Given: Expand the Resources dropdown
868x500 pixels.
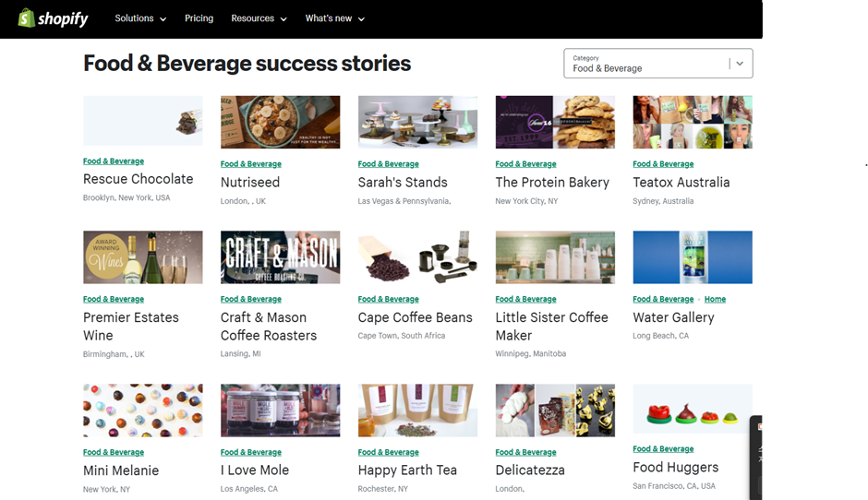Looking at the screenshot, I should pyautogui.click(x=259, y=18).
